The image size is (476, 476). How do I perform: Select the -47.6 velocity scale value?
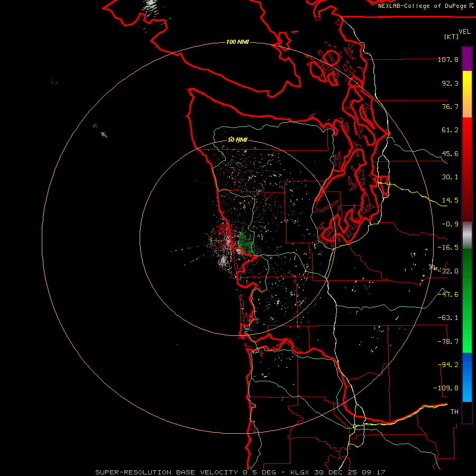[x=448, y=295]
